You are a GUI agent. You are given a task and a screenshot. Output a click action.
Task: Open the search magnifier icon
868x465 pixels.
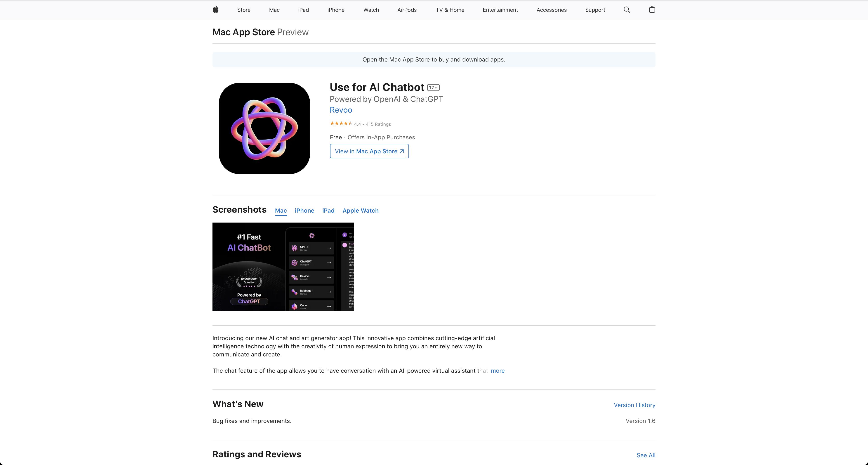[x=627, y=10]
